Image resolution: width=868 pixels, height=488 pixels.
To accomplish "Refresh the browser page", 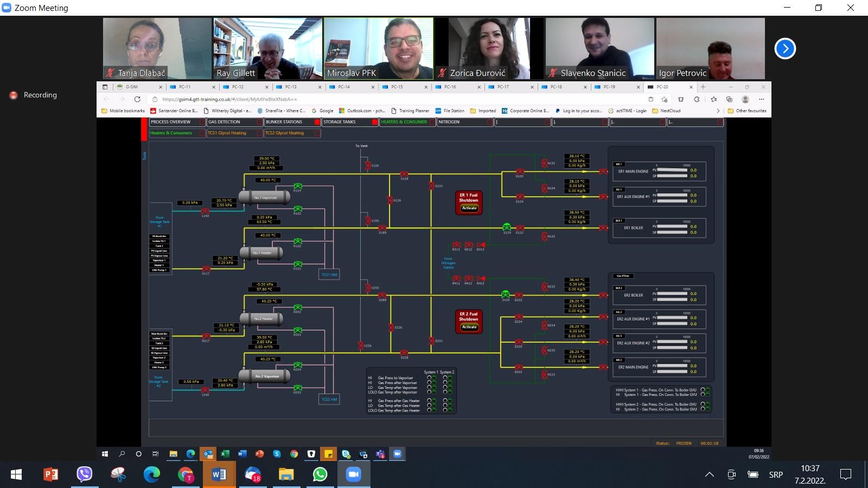I will [137, 99].
